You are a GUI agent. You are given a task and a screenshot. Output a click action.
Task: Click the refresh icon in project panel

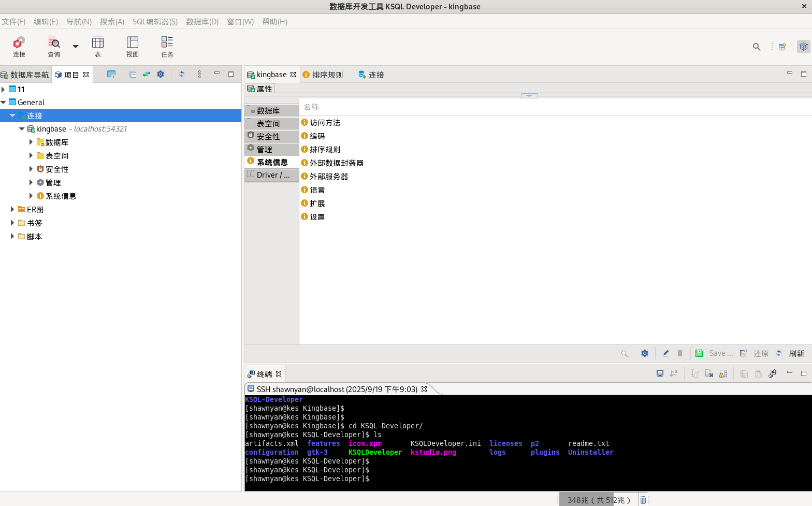coord(182,74)
